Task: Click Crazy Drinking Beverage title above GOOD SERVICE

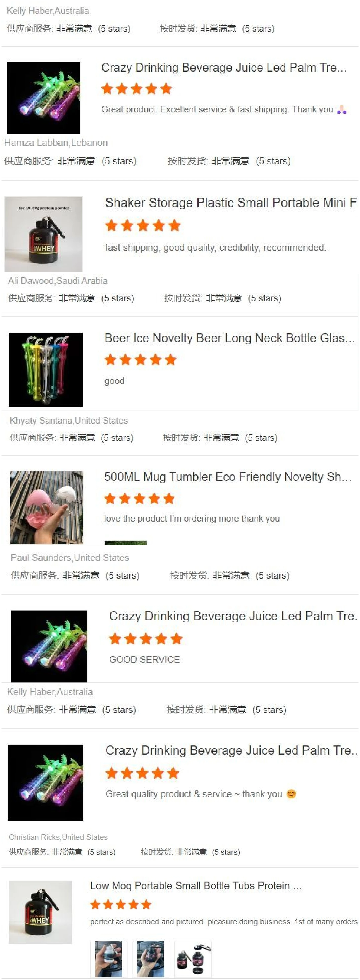Action: point(233,616)
